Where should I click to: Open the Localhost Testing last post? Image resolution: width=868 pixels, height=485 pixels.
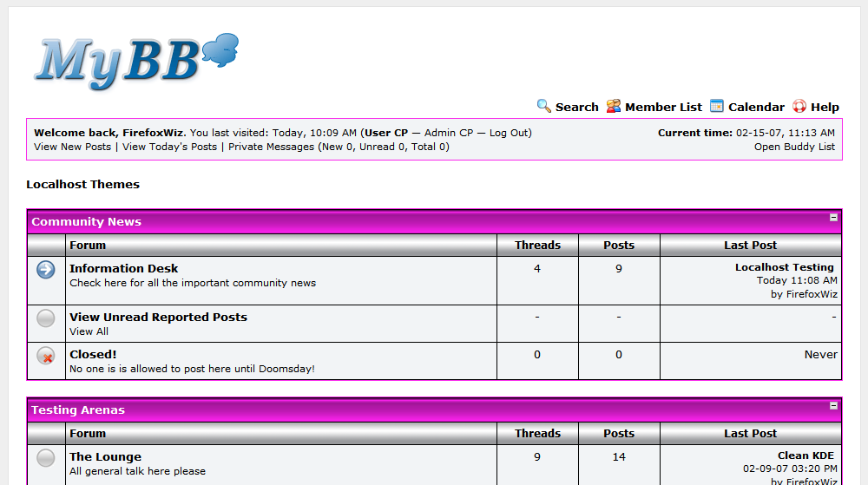(x=784, y=267)
